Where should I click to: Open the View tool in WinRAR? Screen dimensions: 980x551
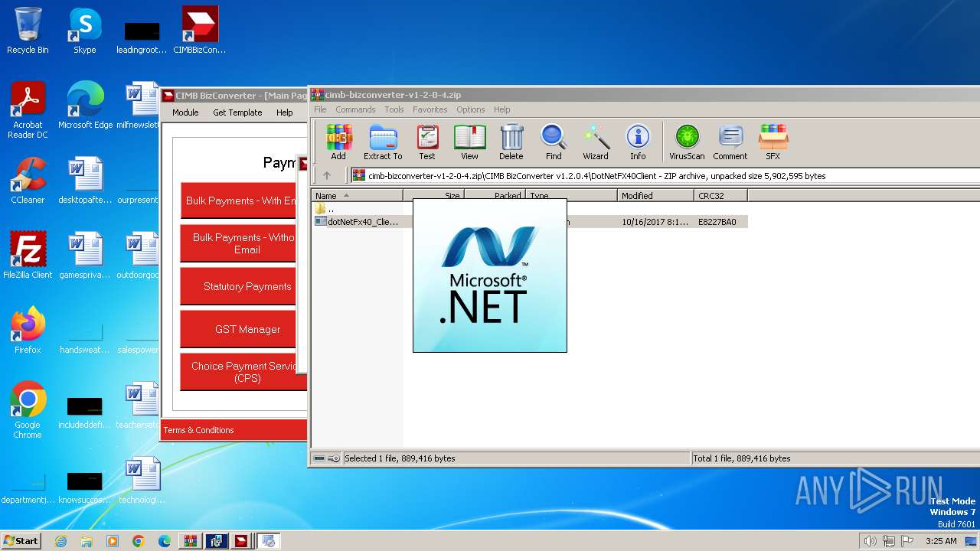[469, 142]
